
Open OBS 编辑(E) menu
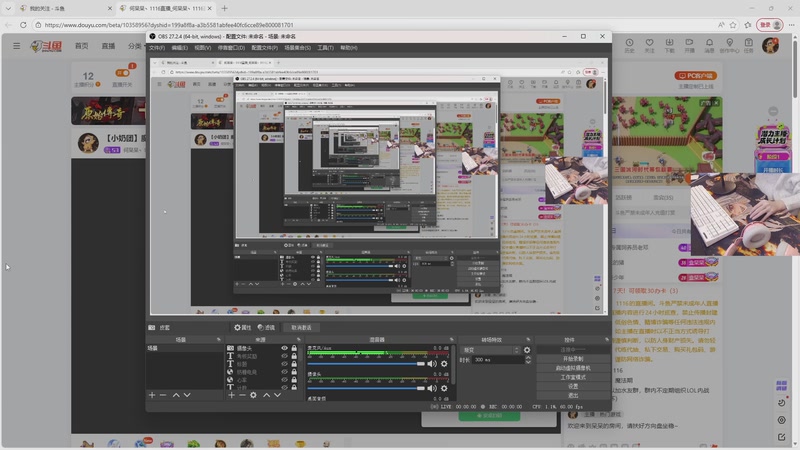pyautogui.click(x=179, y=47)
